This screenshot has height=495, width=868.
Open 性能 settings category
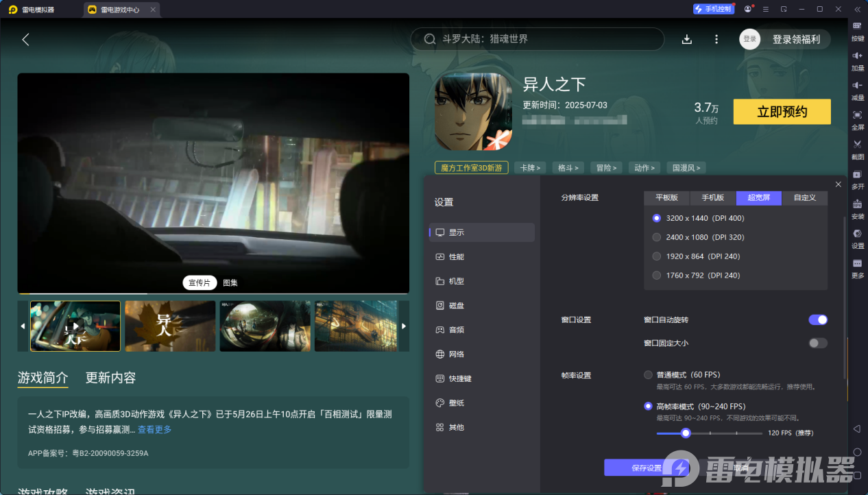[482, 256]
